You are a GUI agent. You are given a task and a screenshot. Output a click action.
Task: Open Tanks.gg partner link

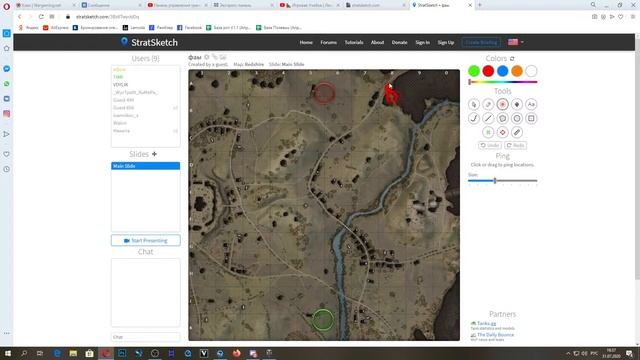pyautogui.click(x=487, y=323)
